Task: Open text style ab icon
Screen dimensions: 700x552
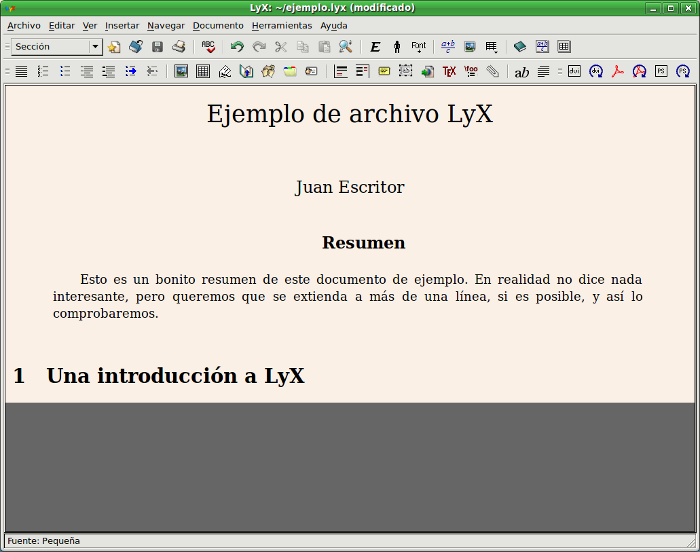Action: pyautogui.click(x=521, y=71)
